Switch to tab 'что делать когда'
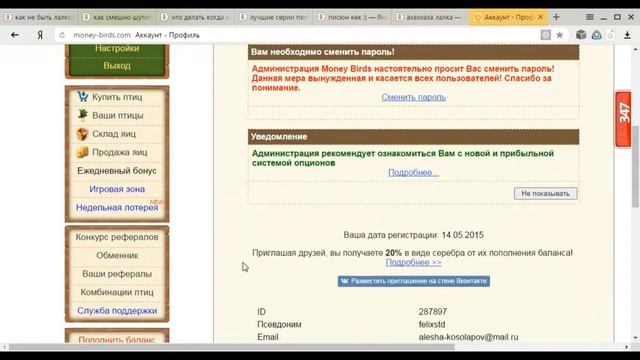This screenshot has width=640, height=360. tap(196, 17)
